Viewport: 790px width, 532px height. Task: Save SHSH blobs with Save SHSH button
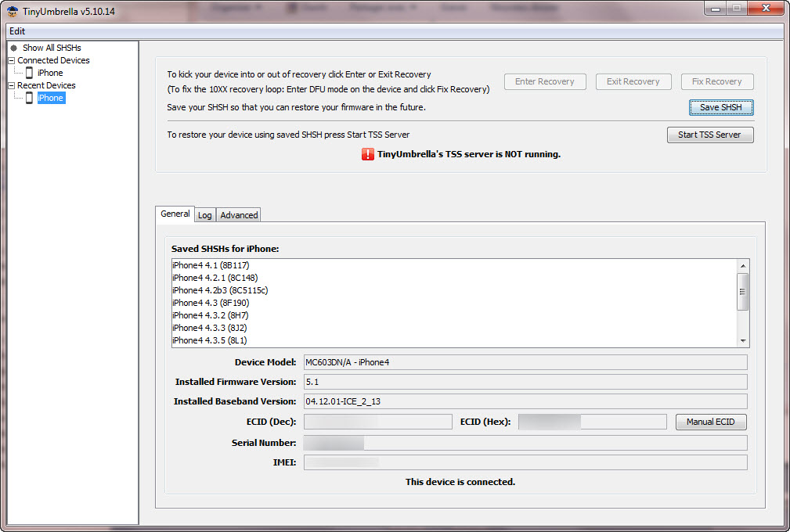tap(721, 107)
